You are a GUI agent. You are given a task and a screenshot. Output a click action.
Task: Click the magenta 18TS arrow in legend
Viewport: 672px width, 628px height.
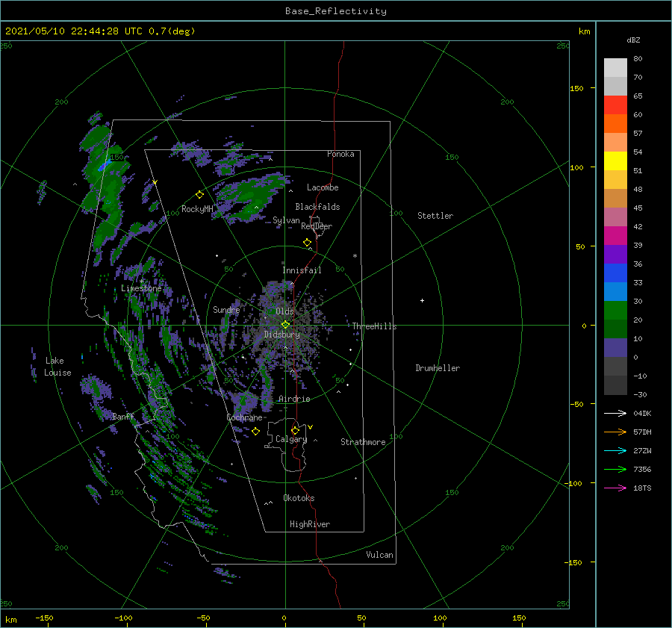click(615, 488)
